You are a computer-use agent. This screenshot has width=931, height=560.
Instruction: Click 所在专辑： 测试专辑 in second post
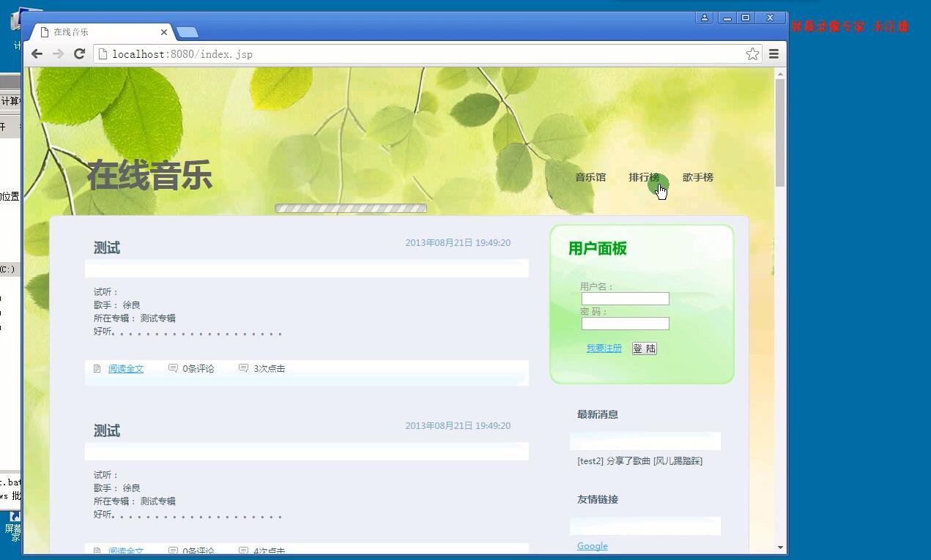(135, 501)
